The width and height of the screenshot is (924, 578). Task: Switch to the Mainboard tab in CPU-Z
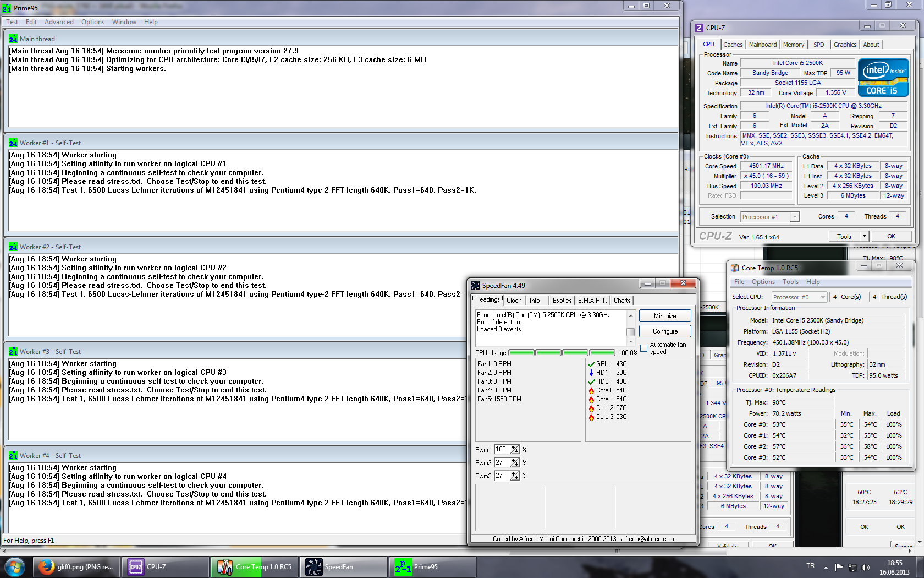763,45
